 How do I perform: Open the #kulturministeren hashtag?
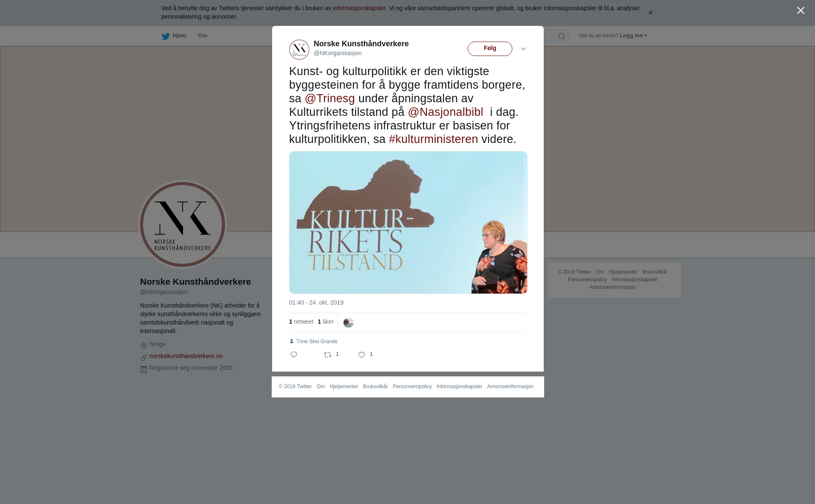click(x=433, y=139)
